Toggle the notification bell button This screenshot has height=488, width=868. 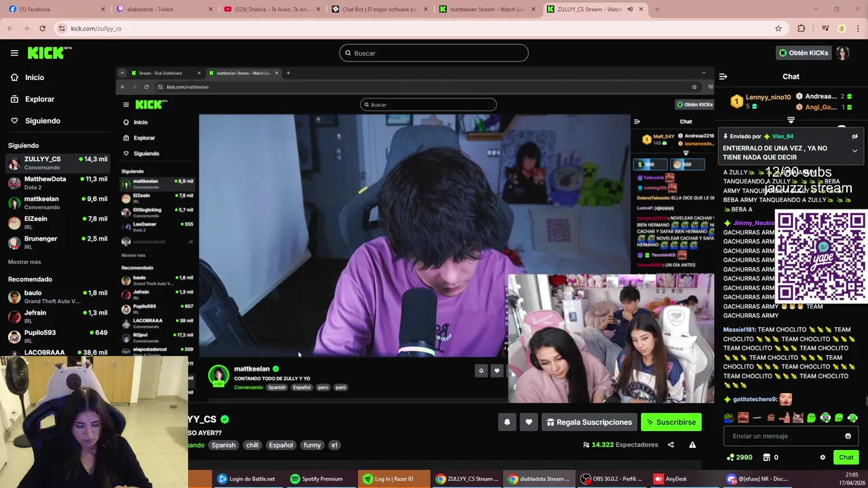[507, 422]
